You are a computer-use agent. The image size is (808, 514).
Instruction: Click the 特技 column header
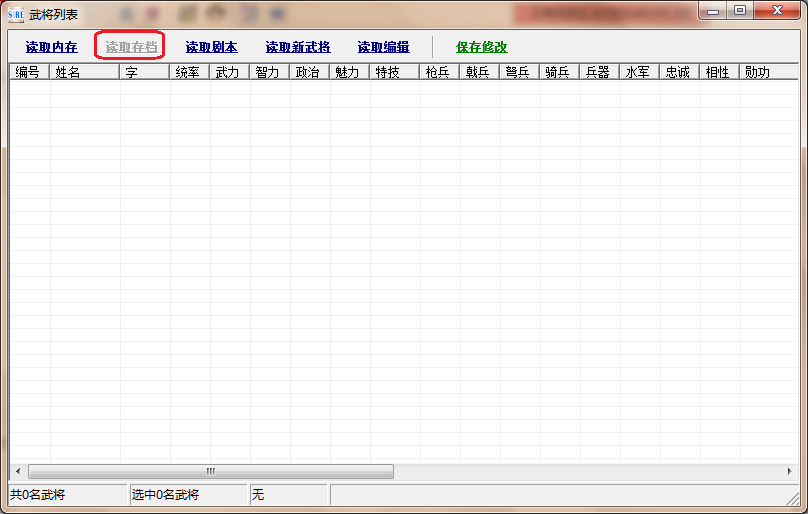(395, 72)
